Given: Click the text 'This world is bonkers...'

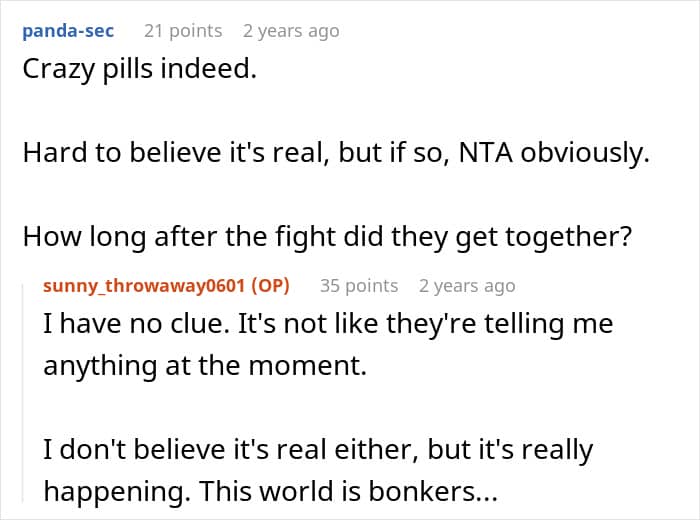Looking at the screenshot, I should point(348,491).
